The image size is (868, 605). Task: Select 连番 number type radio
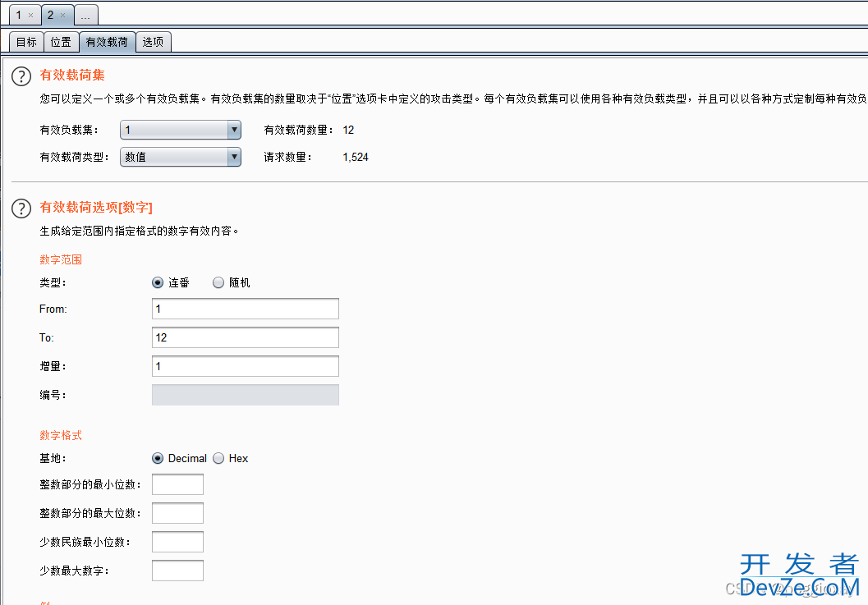(158, 283)
